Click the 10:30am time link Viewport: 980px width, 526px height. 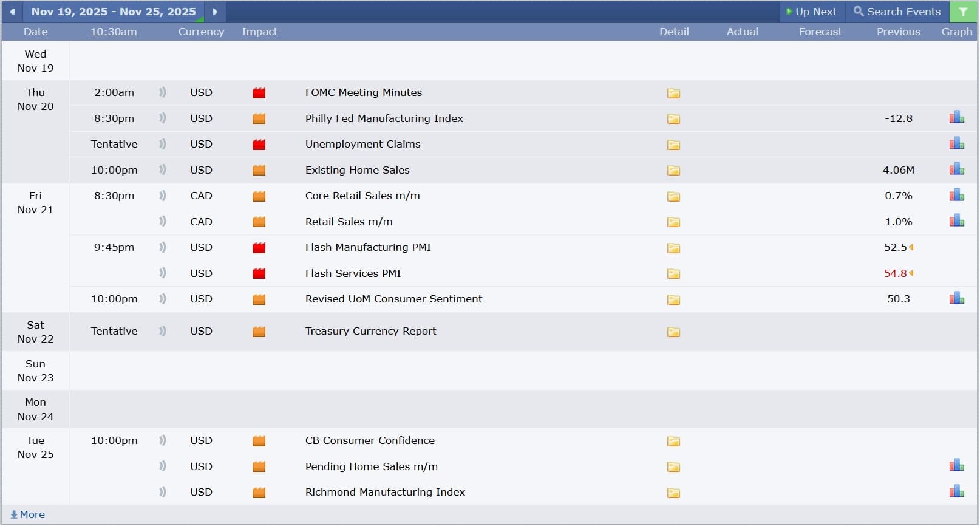(114, 32)
